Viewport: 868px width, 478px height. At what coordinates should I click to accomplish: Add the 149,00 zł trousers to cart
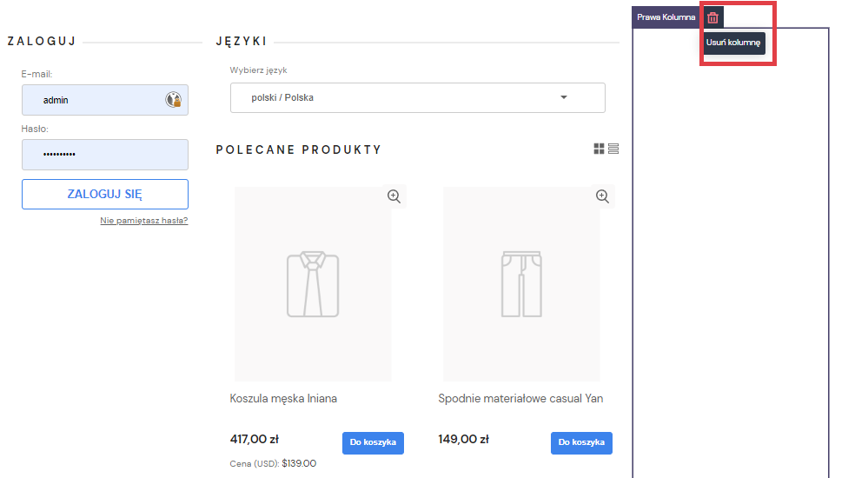[x=581, y=442]
